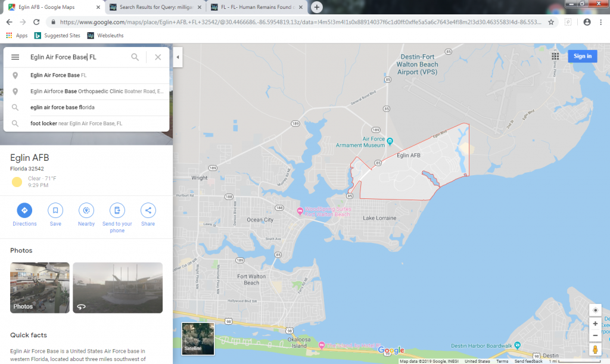Click the Directions icon button
610x364 pixels.
(24, 210)
